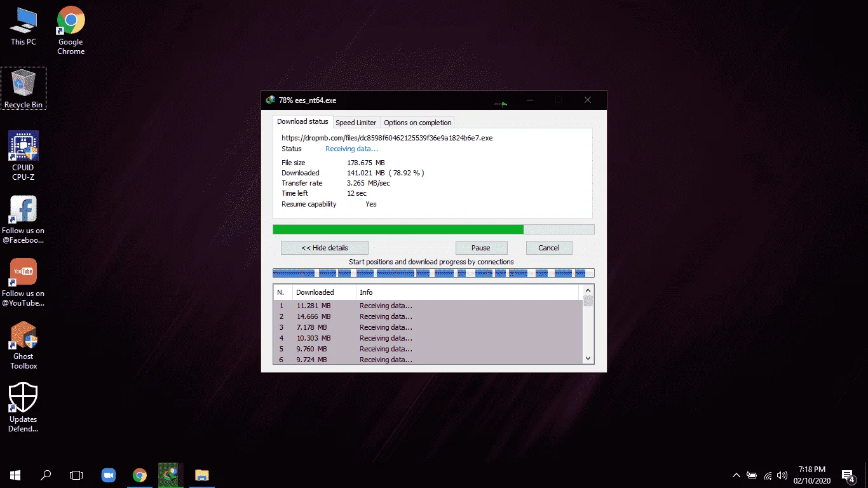Select the Recycle Bin desktop icon
This screenshot has width=868, height=488.
24,88
